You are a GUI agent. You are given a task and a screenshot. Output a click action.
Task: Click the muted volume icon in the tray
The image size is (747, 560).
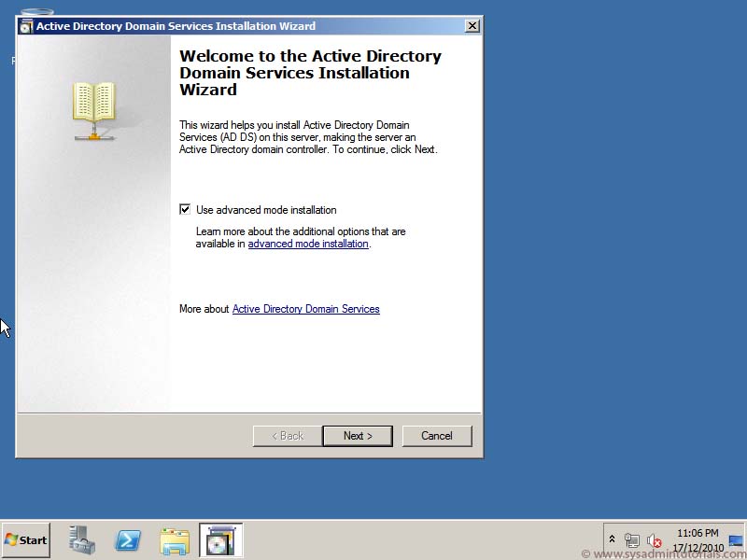(655, 539)
